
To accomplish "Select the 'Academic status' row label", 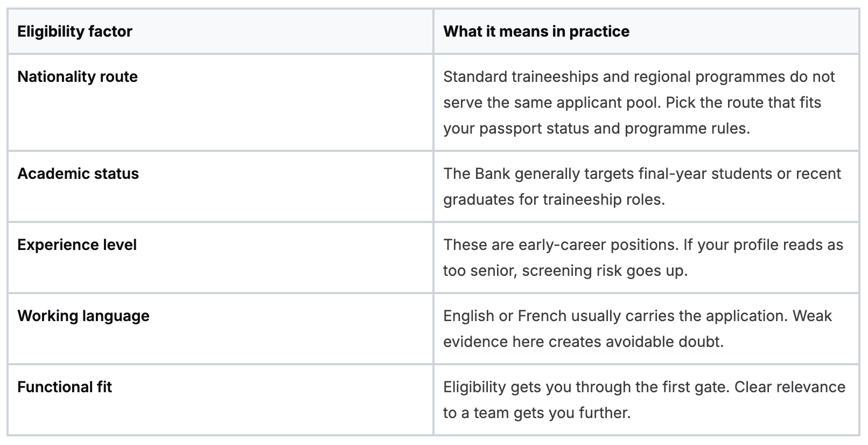I will [78, 173].
